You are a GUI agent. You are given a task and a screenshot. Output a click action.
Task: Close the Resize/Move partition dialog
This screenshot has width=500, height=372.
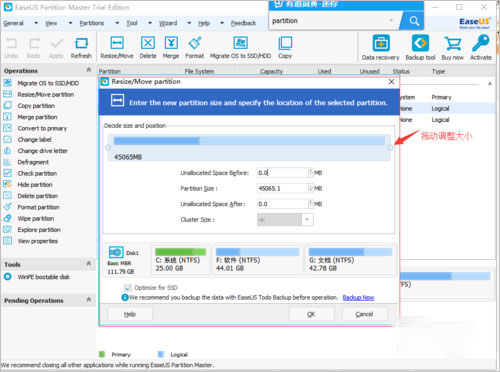392,82
